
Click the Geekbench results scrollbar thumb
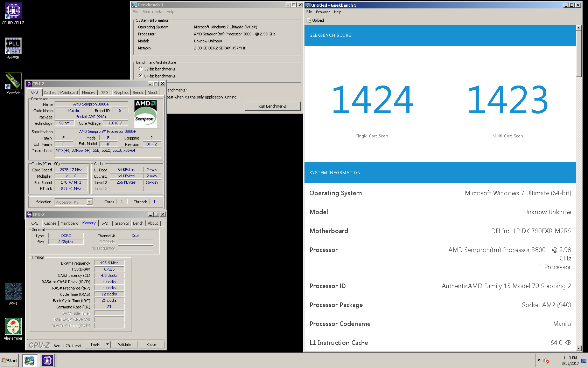(x=579, y=54)
